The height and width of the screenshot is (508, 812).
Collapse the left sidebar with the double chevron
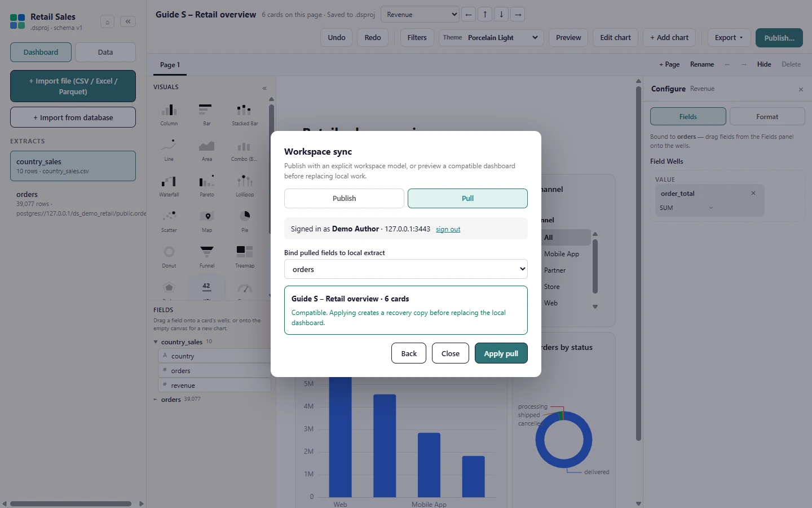128,21
